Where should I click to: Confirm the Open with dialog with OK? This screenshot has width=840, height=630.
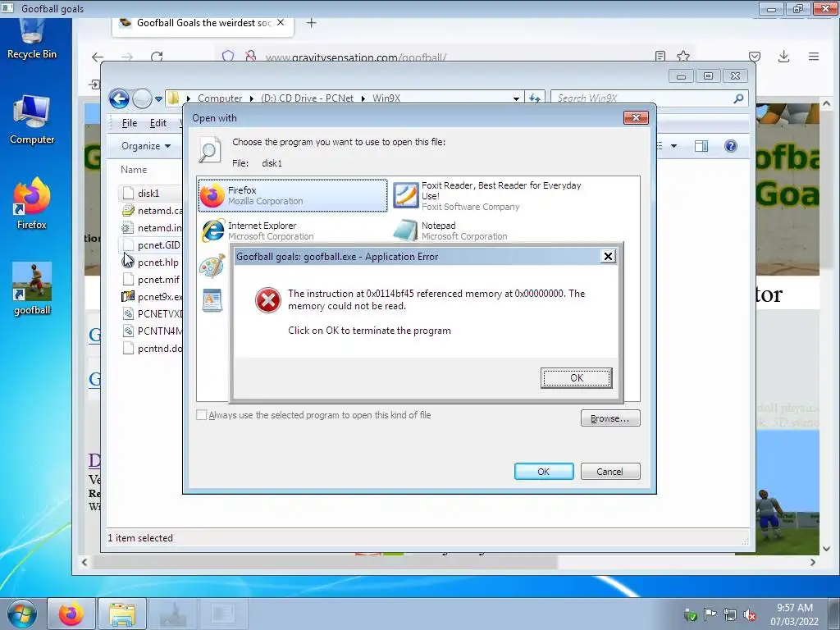click(544, 472)
